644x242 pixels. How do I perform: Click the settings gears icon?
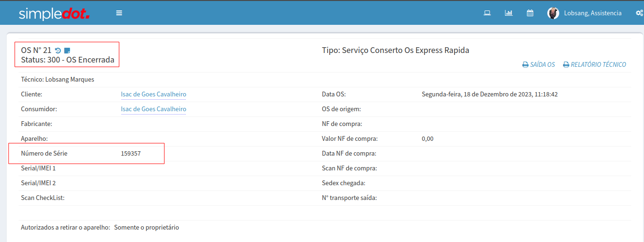639,13
